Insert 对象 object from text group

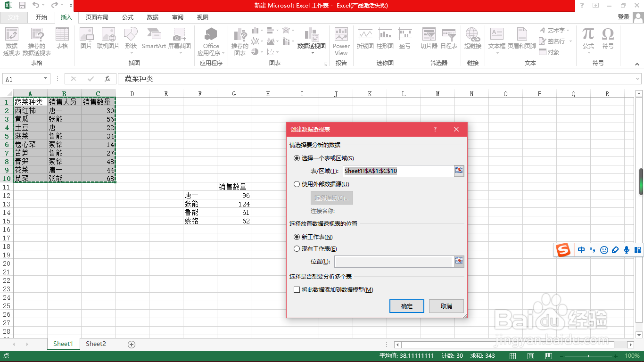coord(549,52)
